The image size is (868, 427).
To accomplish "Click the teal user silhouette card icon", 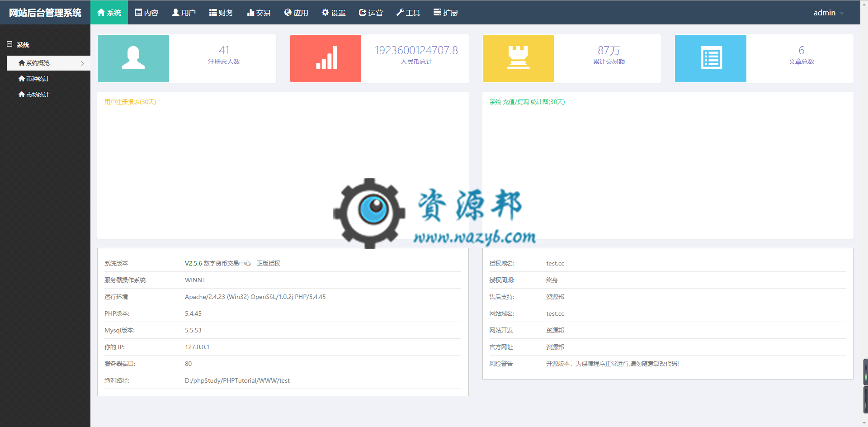I will (x=133, y=58).
